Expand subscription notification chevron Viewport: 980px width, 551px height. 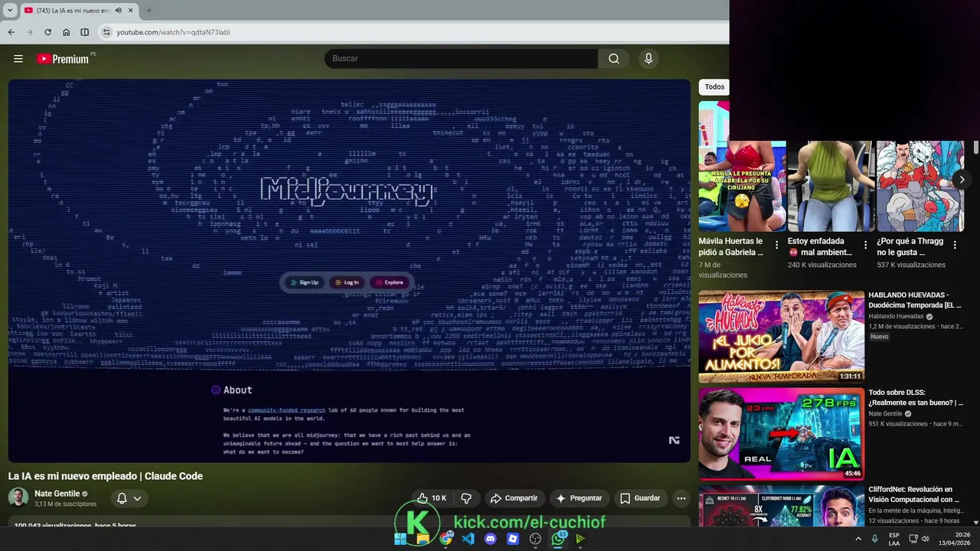137,498
